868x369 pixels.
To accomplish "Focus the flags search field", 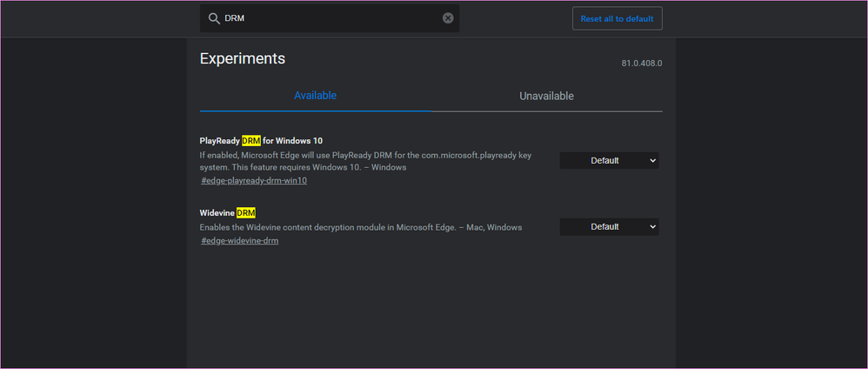I will (x=330, y=18).
